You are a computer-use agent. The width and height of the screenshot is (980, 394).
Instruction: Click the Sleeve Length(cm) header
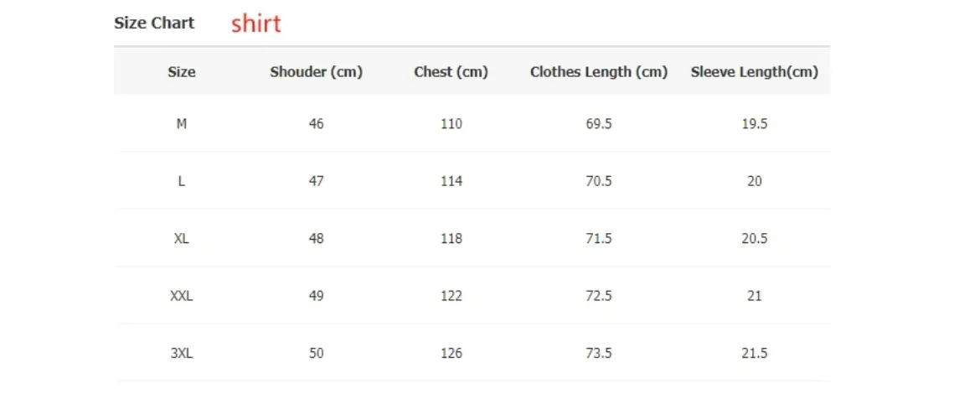click(x=755, y=72)
